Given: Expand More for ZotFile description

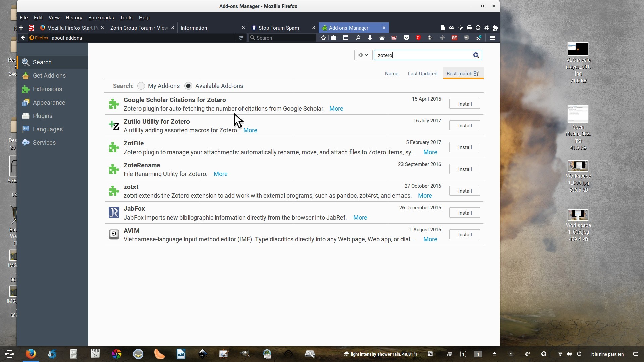Looking at the screenshot, I should [x=430, y=152].
